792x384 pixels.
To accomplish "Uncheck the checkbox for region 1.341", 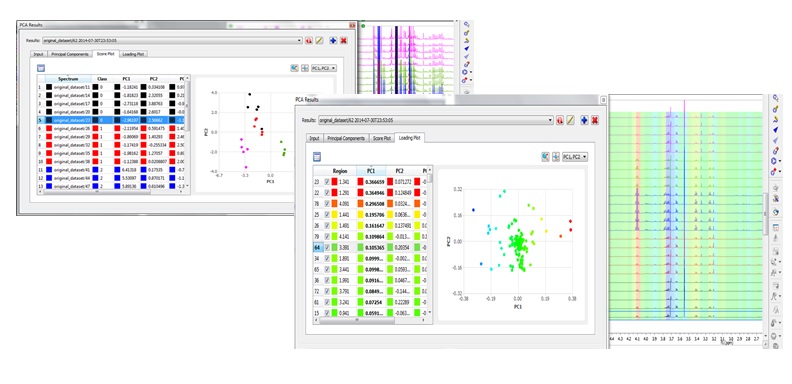I will coord(327,181).
